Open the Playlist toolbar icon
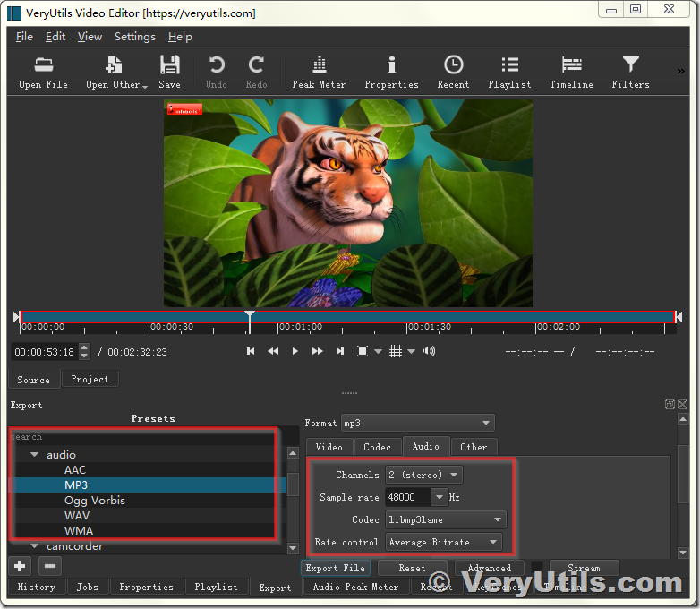The height and width of the screenshot is (609, 700). [x=509, y=73]
